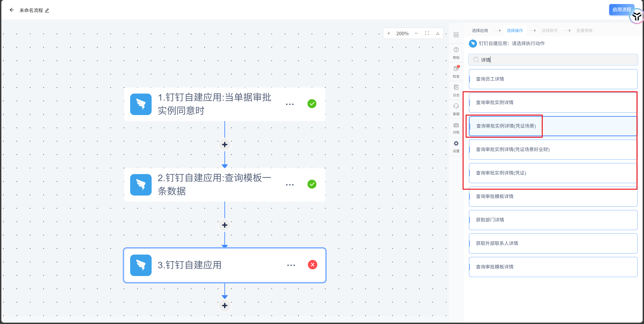Click the zoom out minus icon
This screenshot has width=644, height=324.
(x=416, y=33)
